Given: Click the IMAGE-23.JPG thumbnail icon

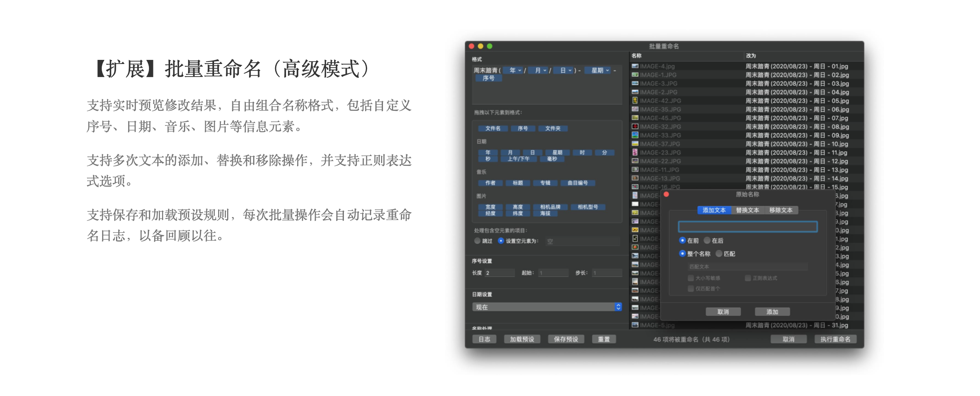Looking at the screenshot, I should click(634, 152).
